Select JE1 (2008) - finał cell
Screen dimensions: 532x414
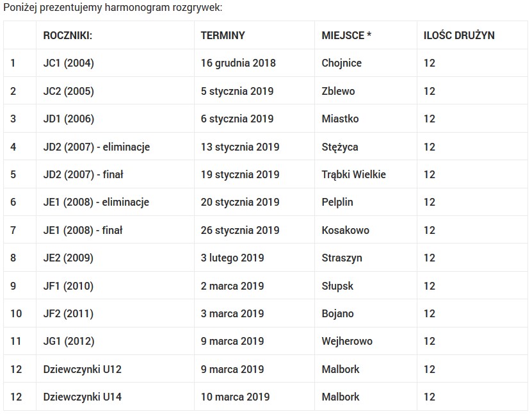click(83, 230)
